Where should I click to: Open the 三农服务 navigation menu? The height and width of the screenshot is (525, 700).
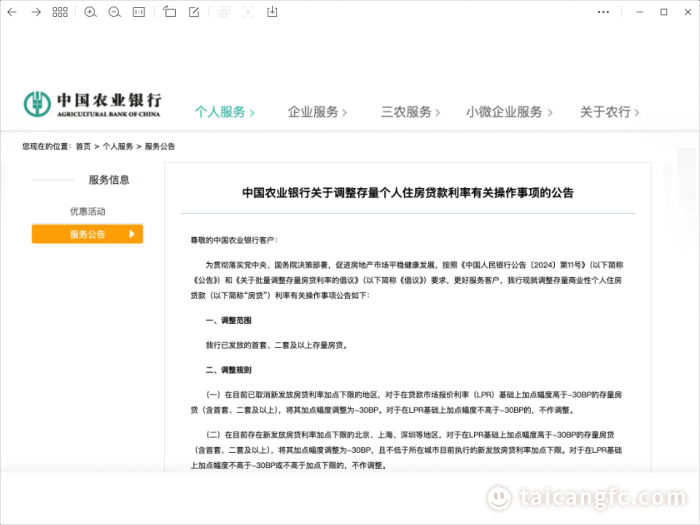coord(410,112)
